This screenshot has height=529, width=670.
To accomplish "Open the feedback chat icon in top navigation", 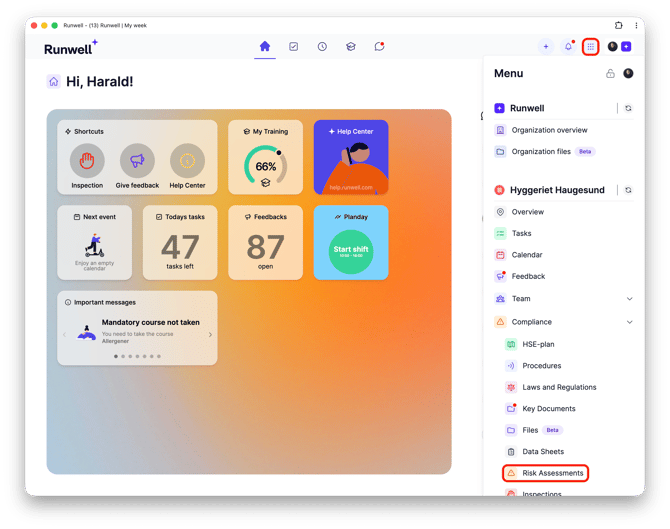I will 379,46.
